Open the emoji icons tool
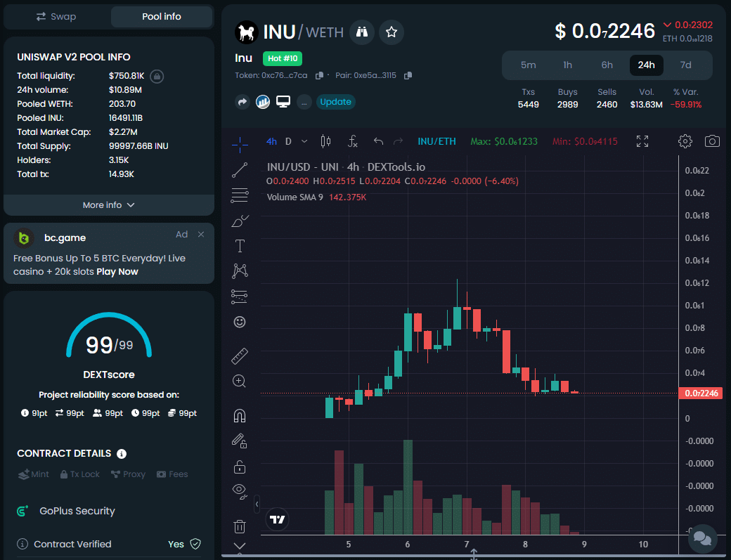Viewport: 731px width, 560px height. (x=240, y=322)
